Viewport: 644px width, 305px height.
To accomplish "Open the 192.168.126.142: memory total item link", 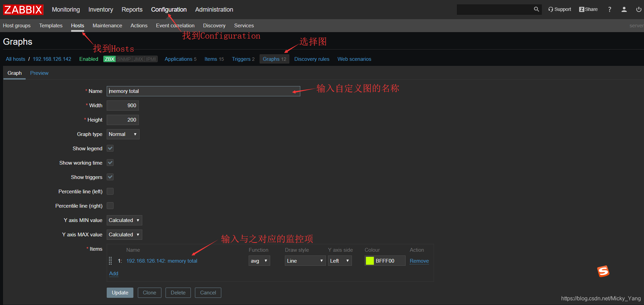I will click(162, 261).
